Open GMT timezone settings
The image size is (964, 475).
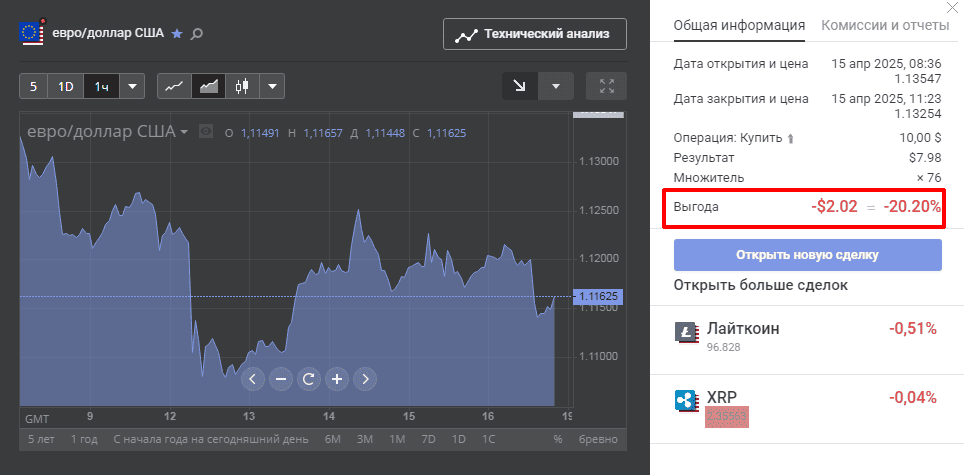36,419
